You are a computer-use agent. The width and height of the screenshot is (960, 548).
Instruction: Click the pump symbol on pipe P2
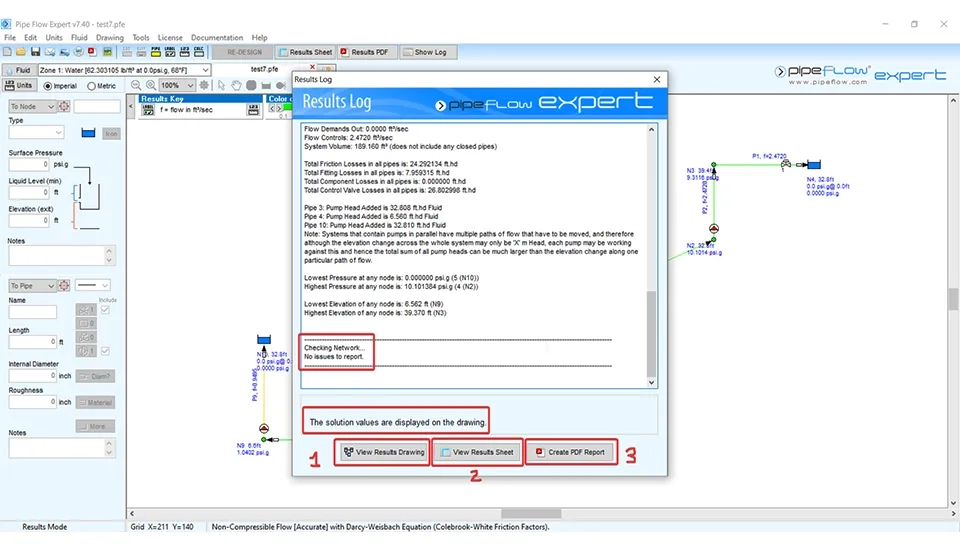(x=713, y=228)
